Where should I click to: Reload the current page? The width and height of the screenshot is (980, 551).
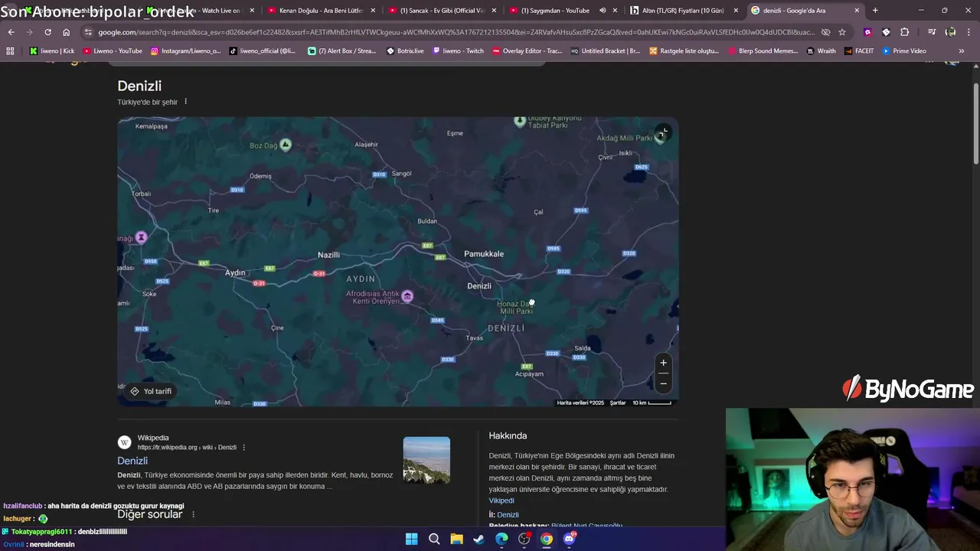[x=47, y=32]
